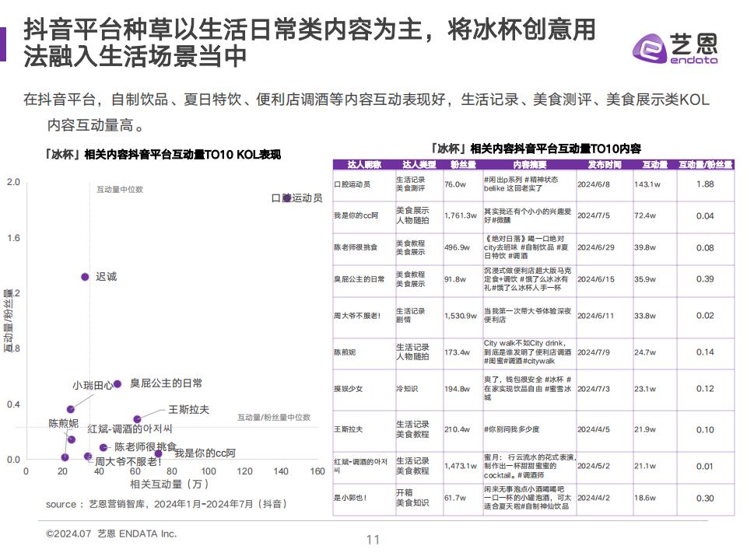Viewport: 747px width, 560px height.
Task: Select the fan count 1,473.1w
Action: pyautogui.click(x=460, y=466)
